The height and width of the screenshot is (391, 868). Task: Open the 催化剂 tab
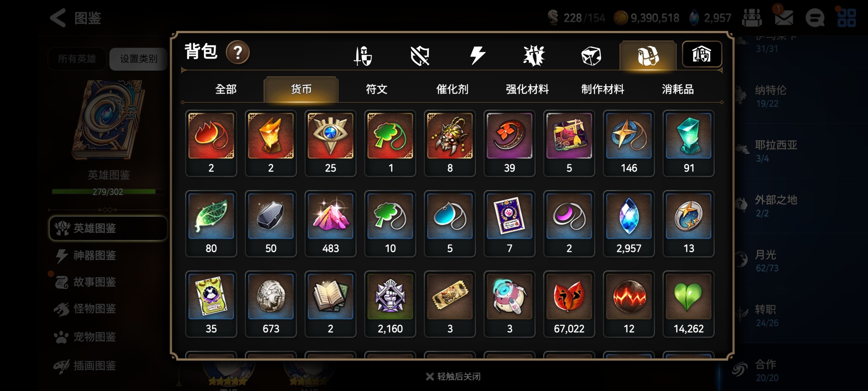[x=452, y=89]
